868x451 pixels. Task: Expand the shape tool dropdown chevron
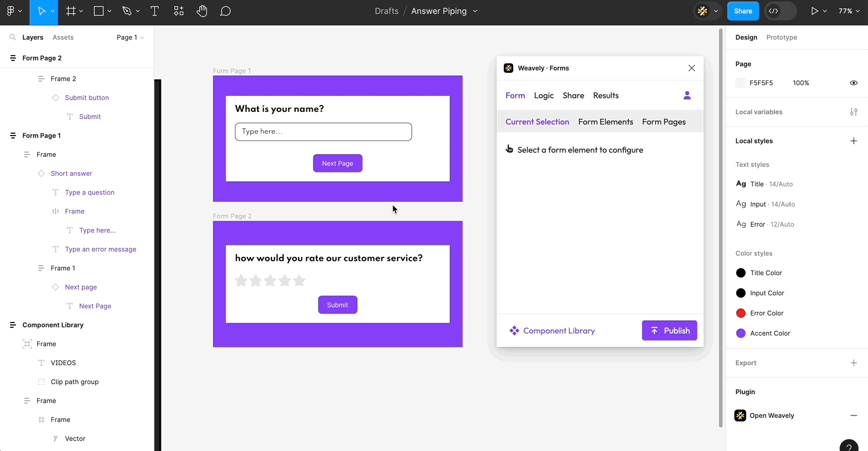[x=111, y=11]
